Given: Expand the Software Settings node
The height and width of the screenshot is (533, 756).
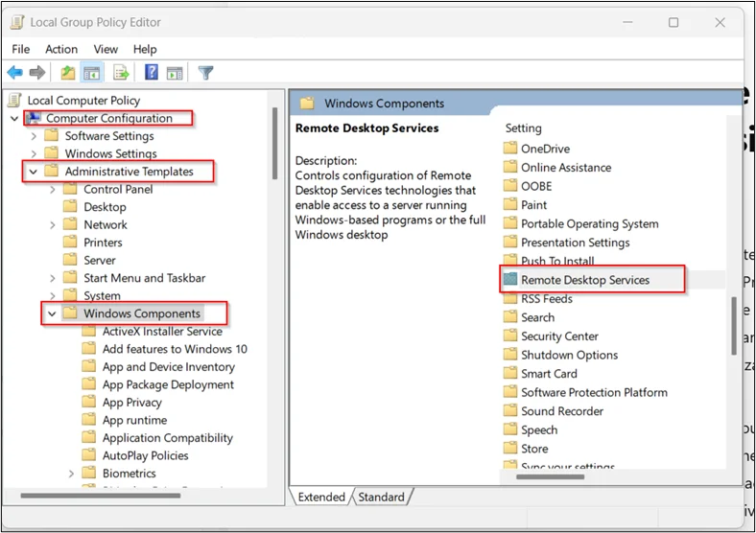Looking at the screenshot, I should click(34, 136).
